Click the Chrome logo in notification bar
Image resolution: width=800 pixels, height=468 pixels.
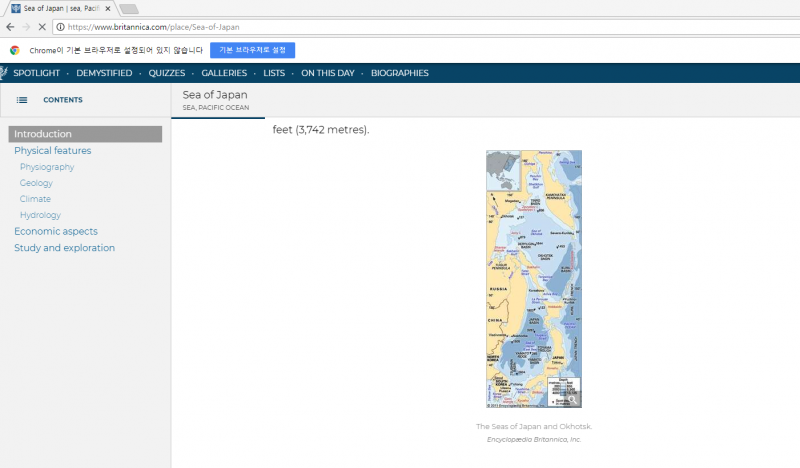[x=15, y=50]
